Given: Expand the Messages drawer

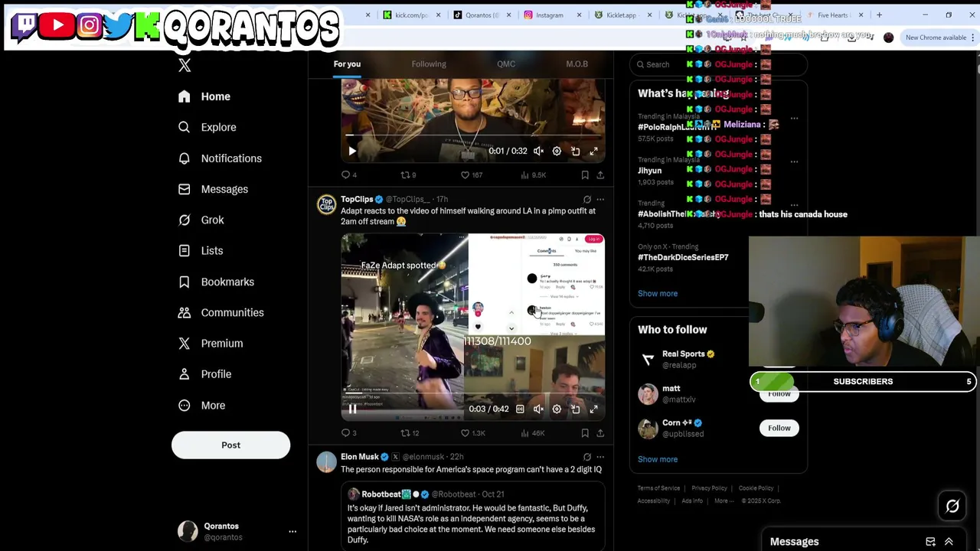Looking at the screenshot, I should (x=949, y=542).
